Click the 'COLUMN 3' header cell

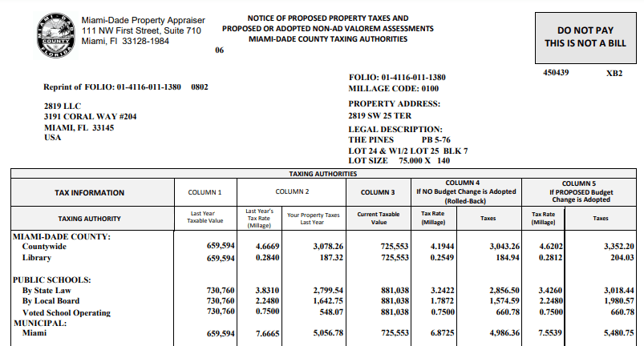[379, 192]
